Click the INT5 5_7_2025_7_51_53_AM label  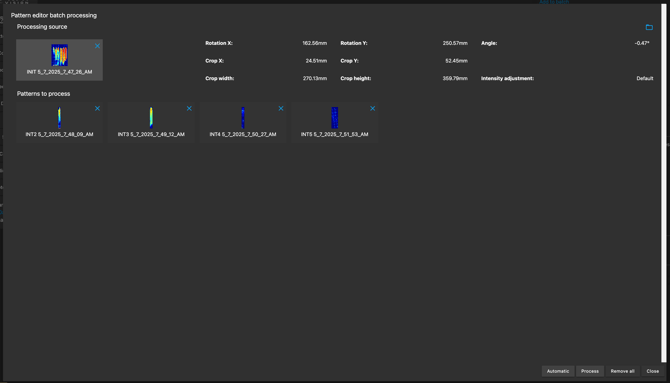click(335, 134)
